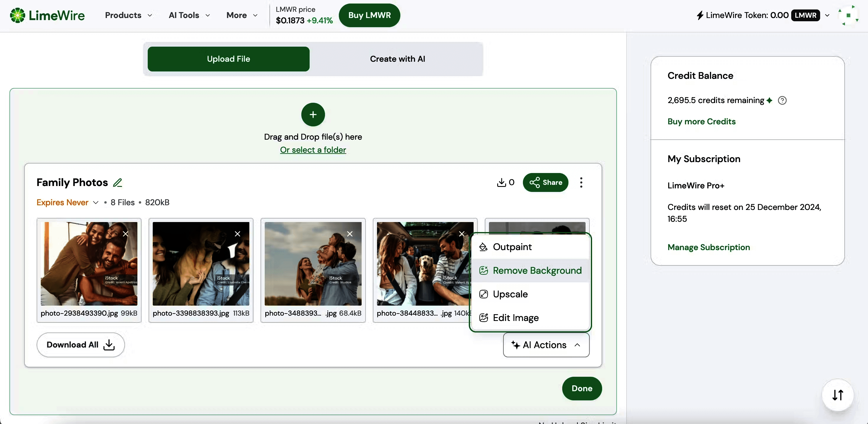Screen dimensions: 868x424
Task: Click the up-down arrows floating button
Action: 838,395
